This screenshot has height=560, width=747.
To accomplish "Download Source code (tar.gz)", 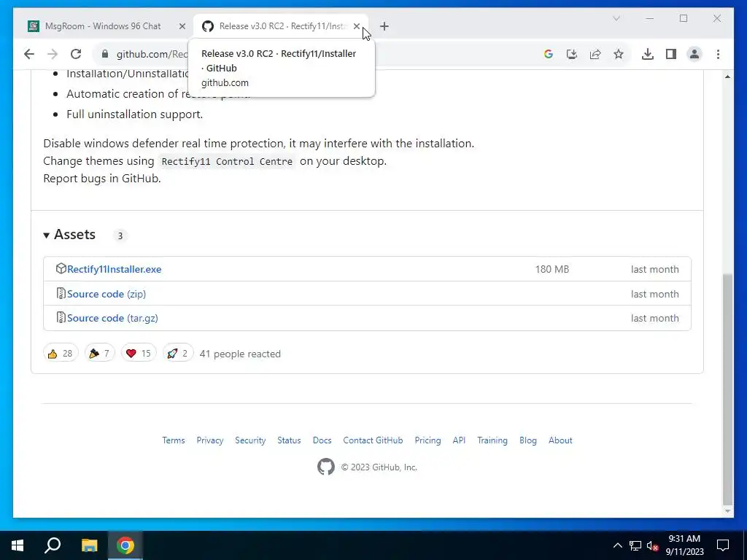I will click(112, 318).
